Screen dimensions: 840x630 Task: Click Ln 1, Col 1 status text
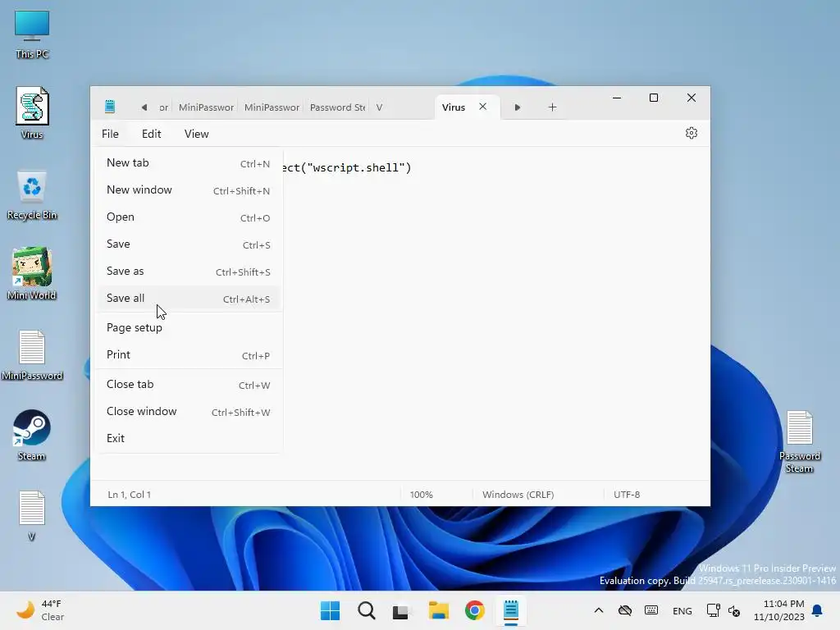click(129, 495)
